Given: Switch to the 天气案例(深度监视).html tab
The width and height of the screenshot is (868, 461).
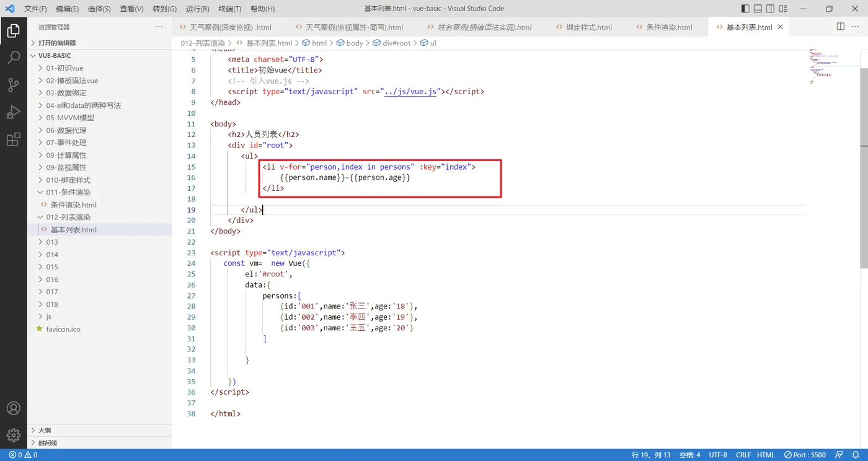Looking at the screenshot, I should point(230,27).
